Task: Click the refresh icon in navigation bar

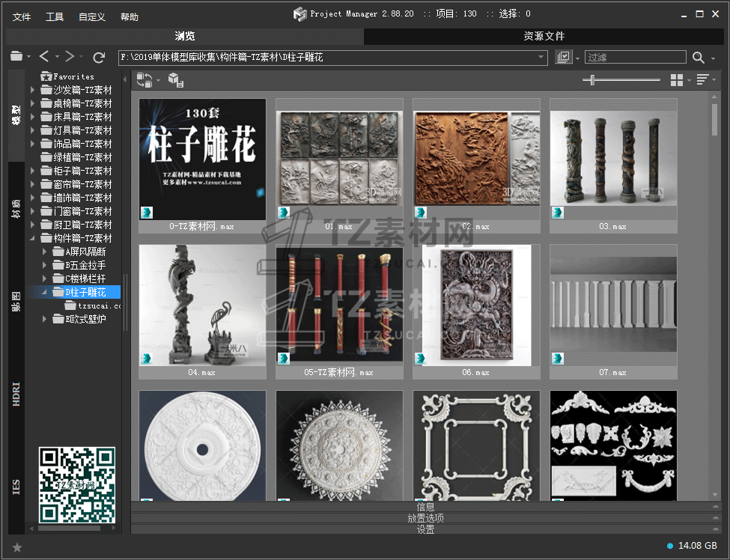Action: [99, 57]
